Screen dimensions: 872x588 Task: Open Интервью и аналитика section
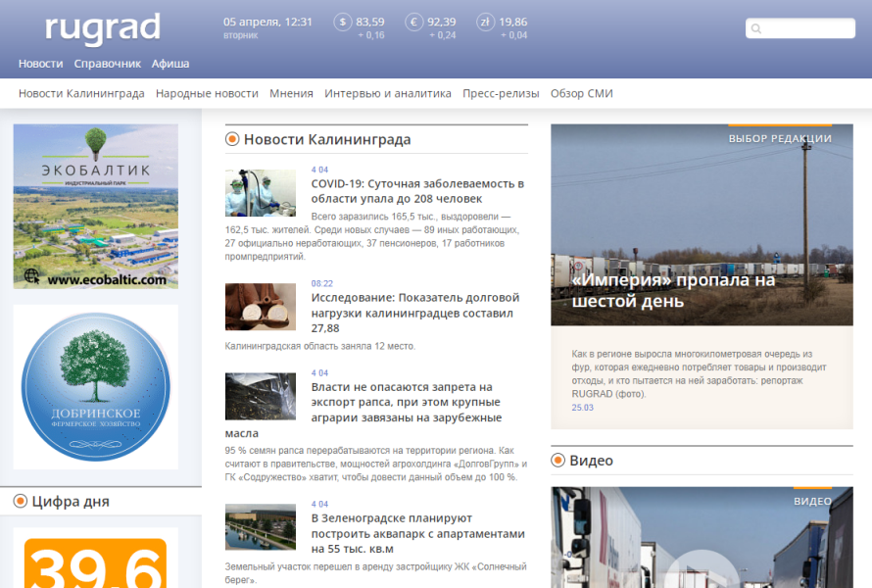(x=388, y=94)
